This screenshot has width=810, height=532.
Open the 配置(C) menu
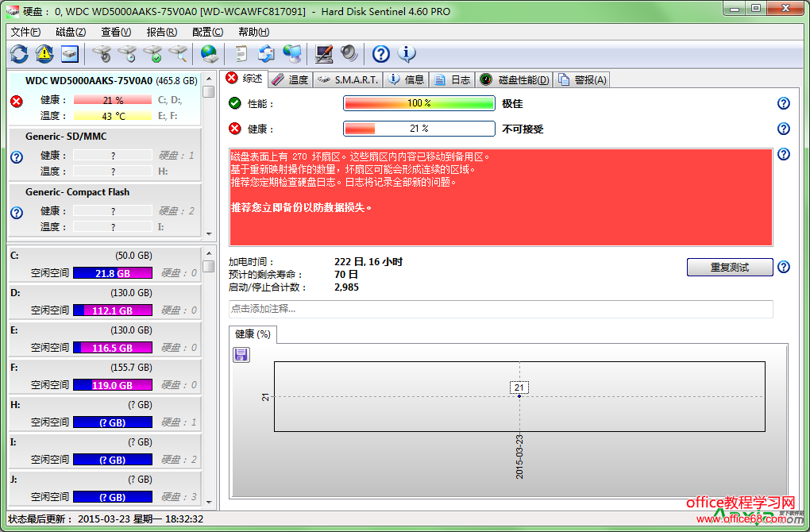point(208,32)
